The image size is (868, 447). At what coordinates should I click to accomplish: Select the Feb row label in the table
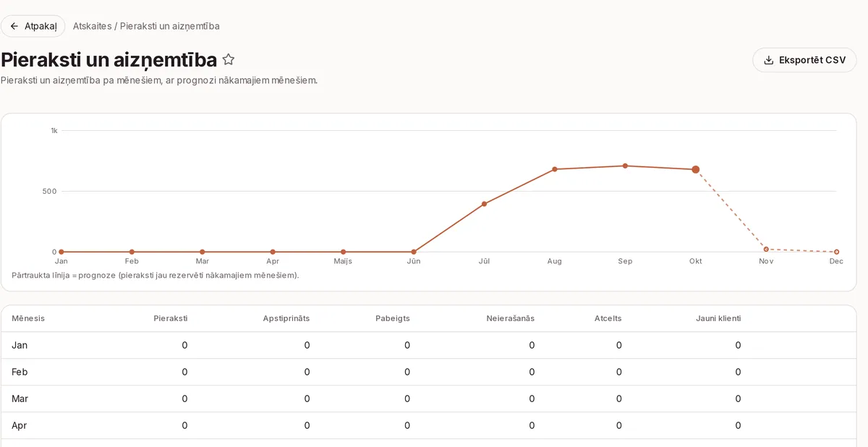pyautogui.click(x=20, y=372)
